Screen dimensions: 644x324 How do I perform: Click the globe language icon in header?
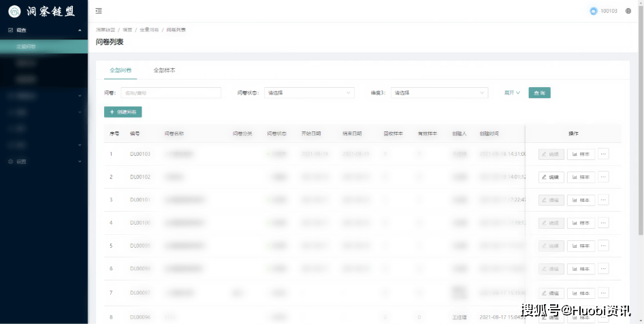tap(628, 11)
